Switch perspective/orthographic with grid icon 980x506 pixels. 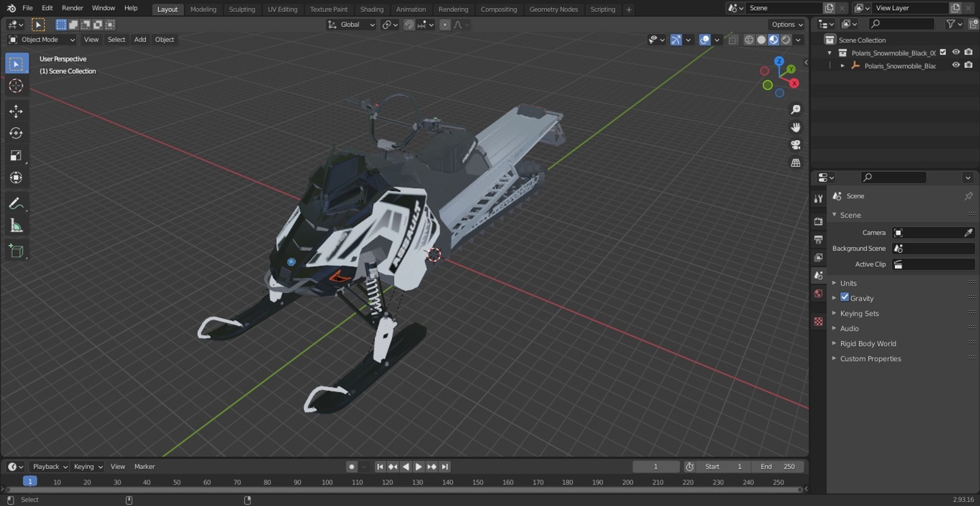click(795, 163)
